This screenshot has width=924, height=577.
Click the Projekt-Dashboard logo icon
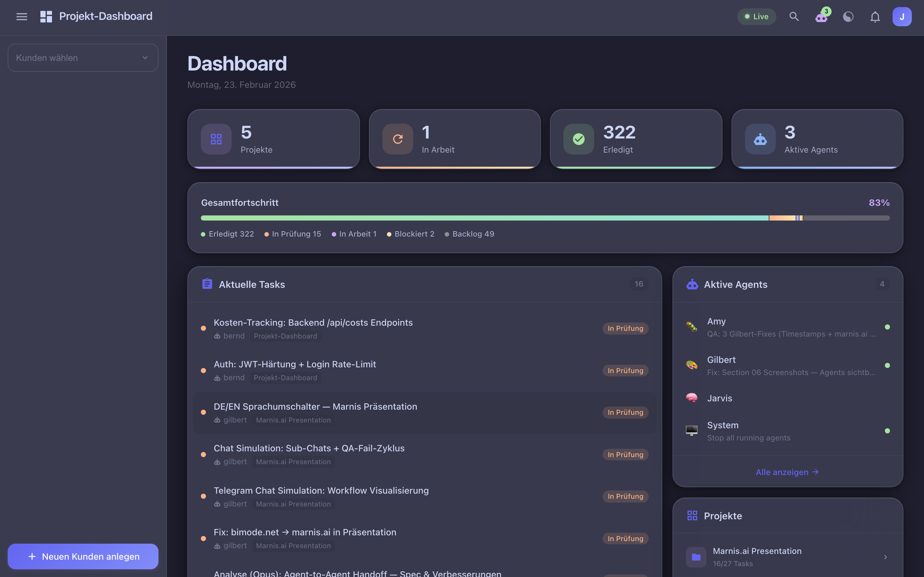(46, 16)
